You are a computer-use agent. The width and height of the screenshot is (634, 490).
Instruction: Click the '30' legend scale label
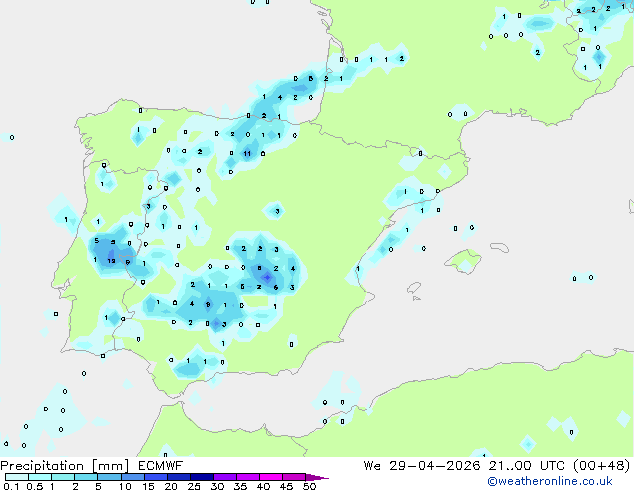(217, 486)
